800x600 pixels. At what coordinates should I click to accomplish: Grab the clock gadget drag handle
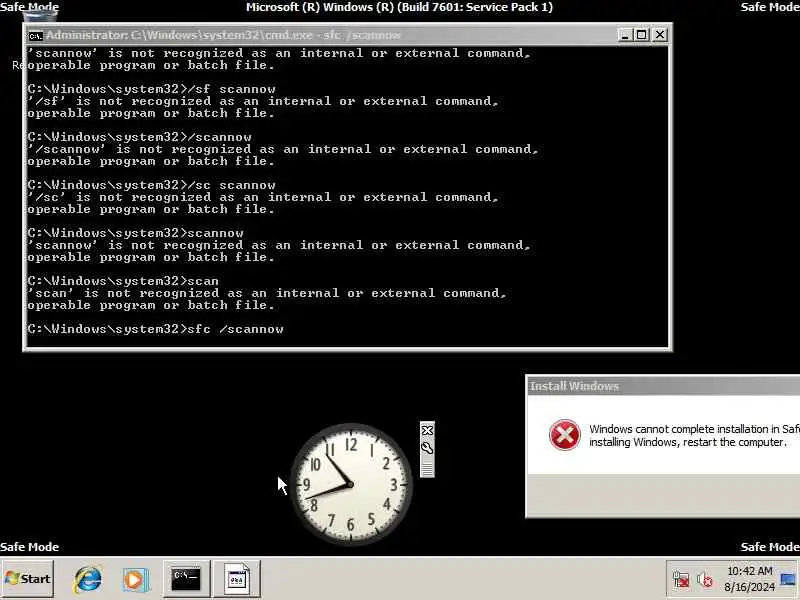[427, 469]
